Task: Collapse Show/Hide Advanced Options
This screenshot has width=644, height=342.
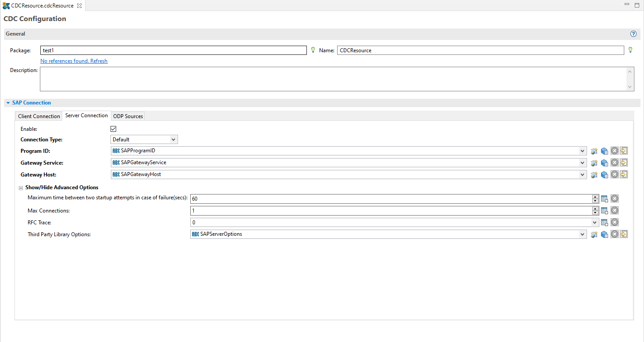Action: [x=21, y=188]
